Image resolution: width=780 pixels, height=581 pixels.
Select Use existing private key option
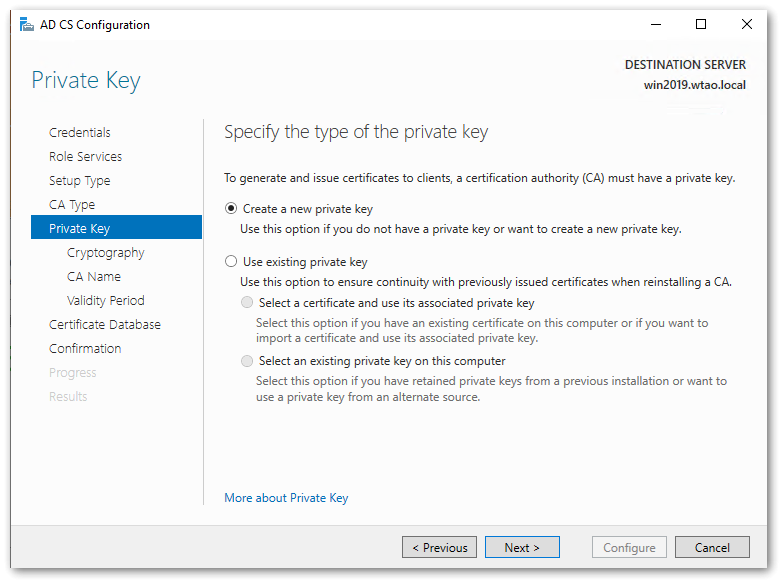[x=232, y=262]
